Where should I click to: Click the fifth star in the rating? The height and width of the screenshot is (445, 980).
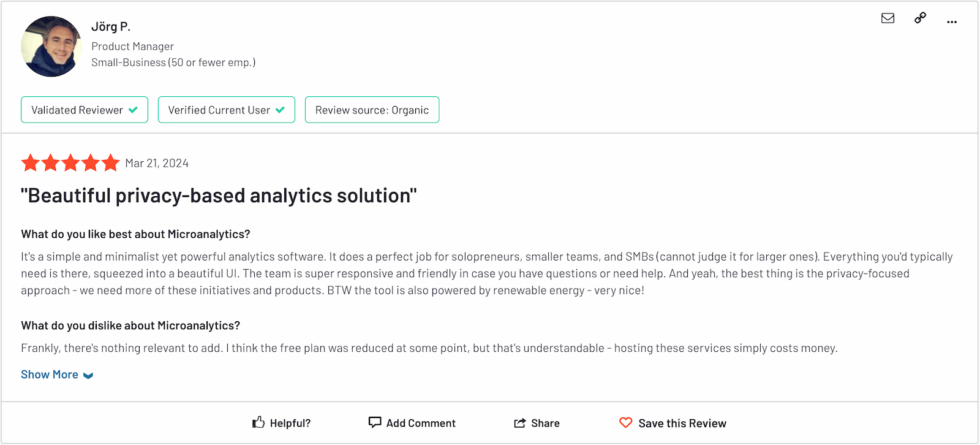tap(110, 162)
